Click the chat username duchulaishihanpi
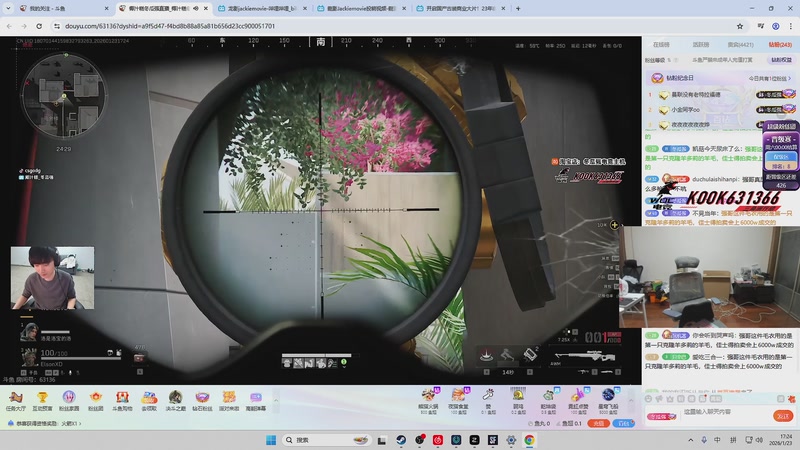 point(715,179)
